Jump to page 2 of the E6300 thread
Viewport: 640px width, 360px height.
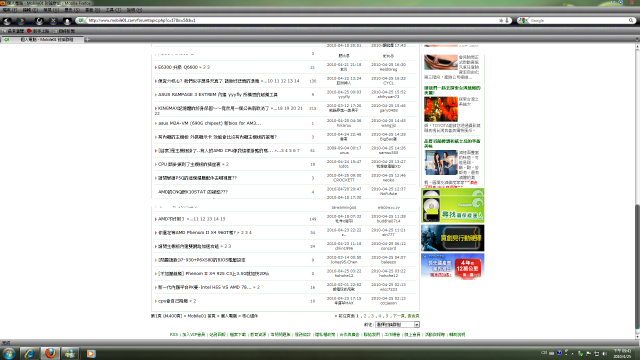[203, 67]
